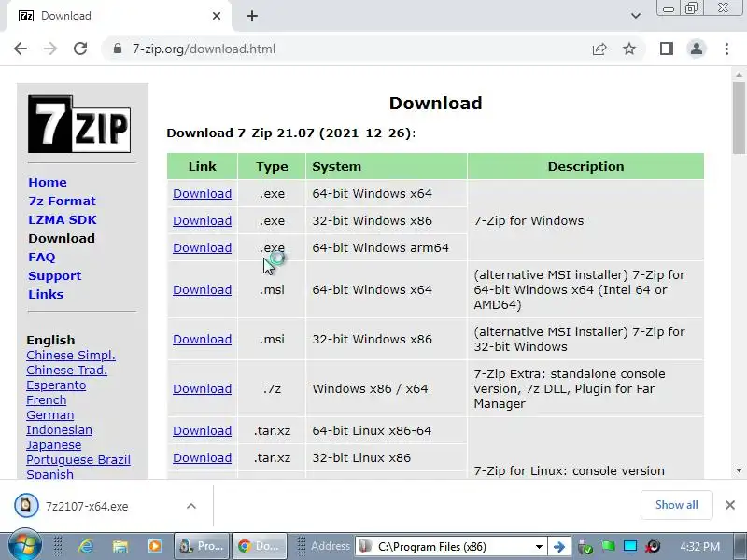The height and width of the screenshot is (560, 747).
Task: Switch to the Pro... taskbar window
Action: click(x=202, y=546)
